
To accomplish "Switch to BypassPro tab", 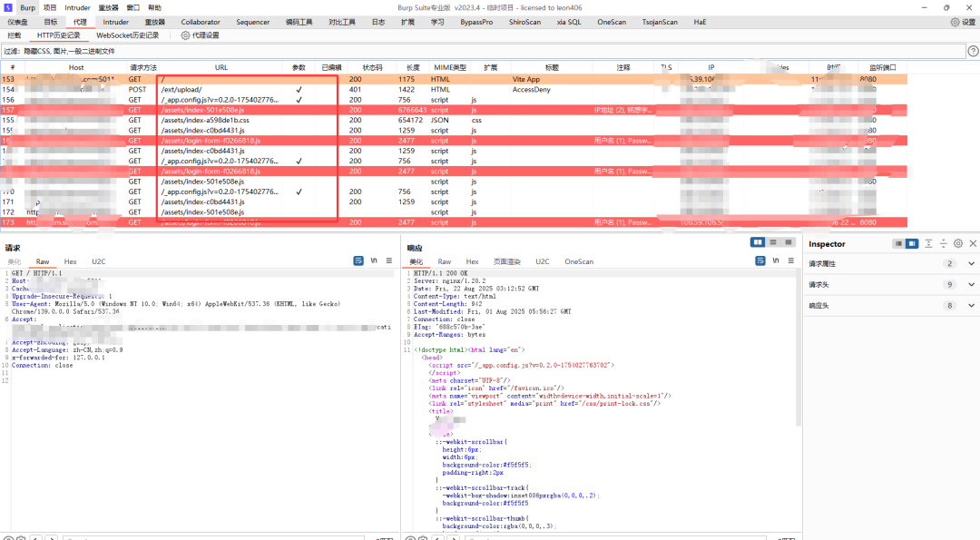I will point(476,22).
